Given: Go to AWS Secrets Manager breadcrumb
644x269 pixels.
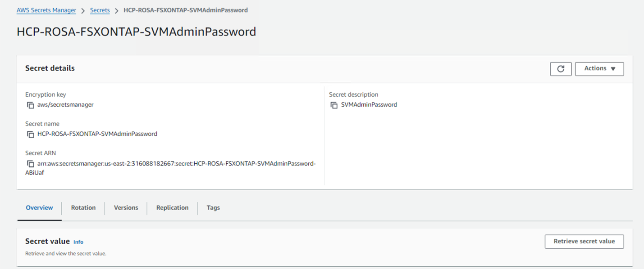Looking at the screenshot, I should (x=46, y=10).
